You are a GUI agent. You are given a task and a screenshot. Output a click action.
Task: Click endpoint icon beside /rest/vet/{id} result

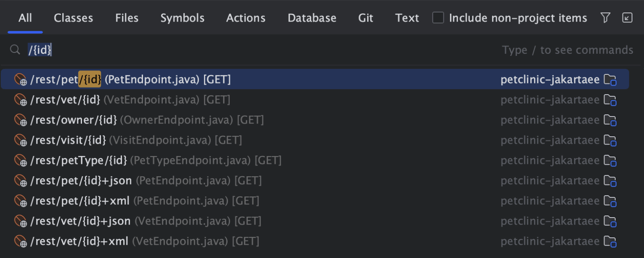pos(20,100)
